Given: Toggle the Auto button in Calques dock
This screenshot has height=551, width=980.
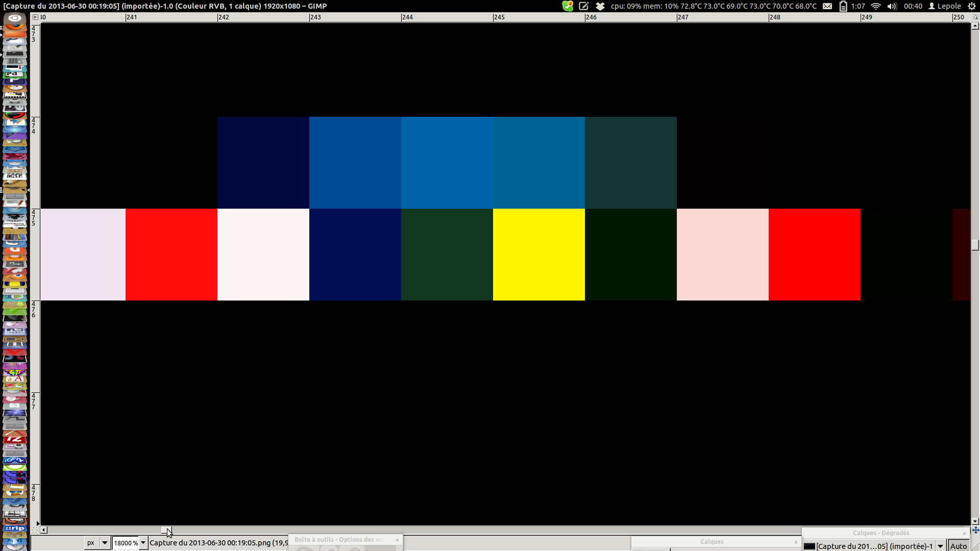Looking at the screenshot, I should 959,546.
